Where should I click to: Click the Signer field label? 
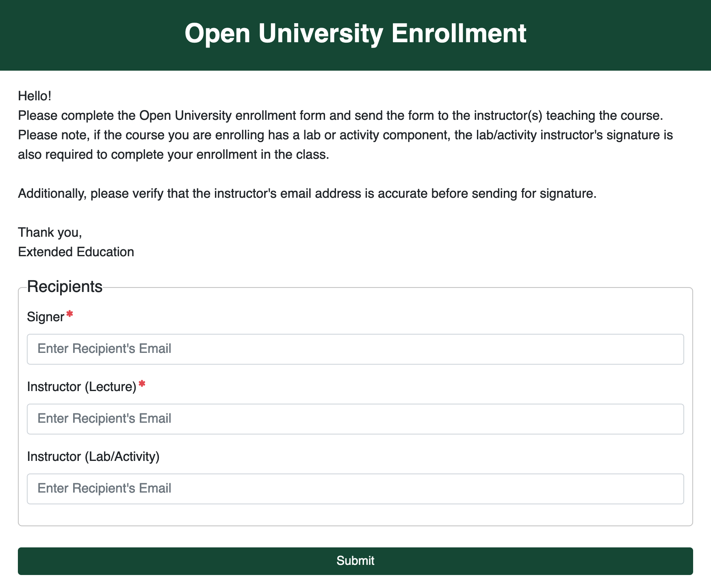pyautogui.click(x=46, y=317)
